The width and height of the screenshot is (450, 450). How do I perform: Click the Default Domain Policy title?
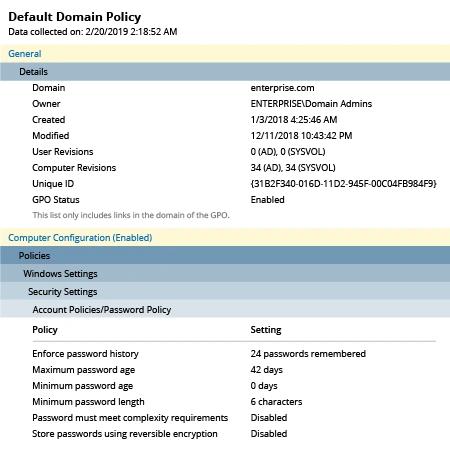click(x=75, y=17)
